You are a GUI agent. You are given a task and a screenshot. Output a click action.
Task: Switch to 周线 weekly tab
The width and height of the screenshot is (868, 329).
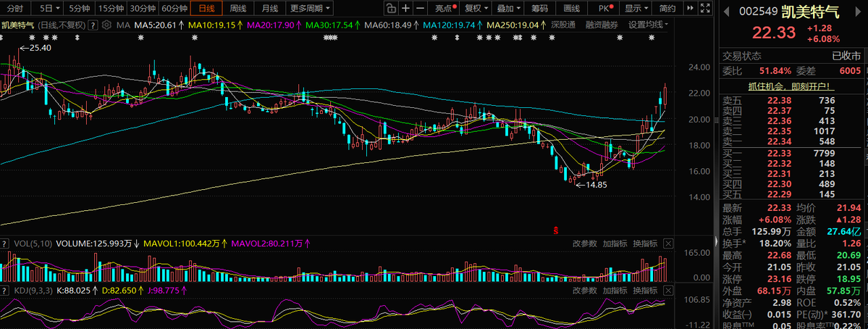coord(238,8)
